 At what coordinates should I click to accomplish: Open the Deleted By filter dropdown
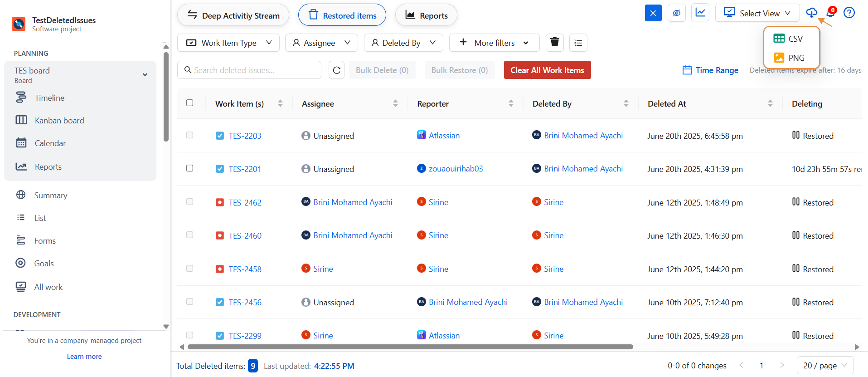click(403, 43)
